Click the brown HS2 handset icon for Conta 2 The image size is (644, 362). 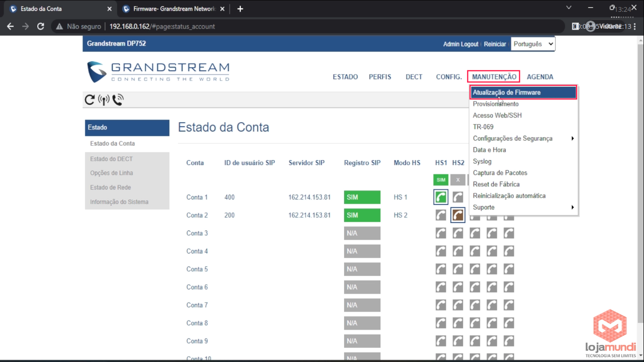(458, 215)
